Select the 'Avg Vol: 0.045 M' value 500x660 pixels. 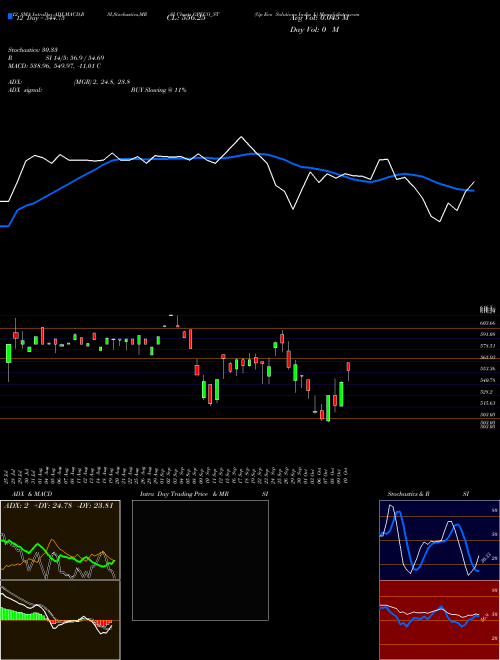click(x=319, y=18)
